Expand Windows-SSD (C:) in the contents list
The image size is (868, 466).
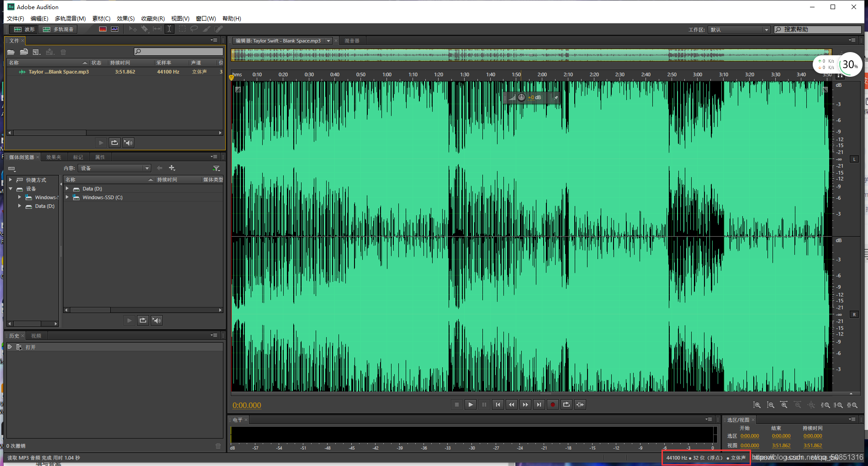[x=67, y=197]
